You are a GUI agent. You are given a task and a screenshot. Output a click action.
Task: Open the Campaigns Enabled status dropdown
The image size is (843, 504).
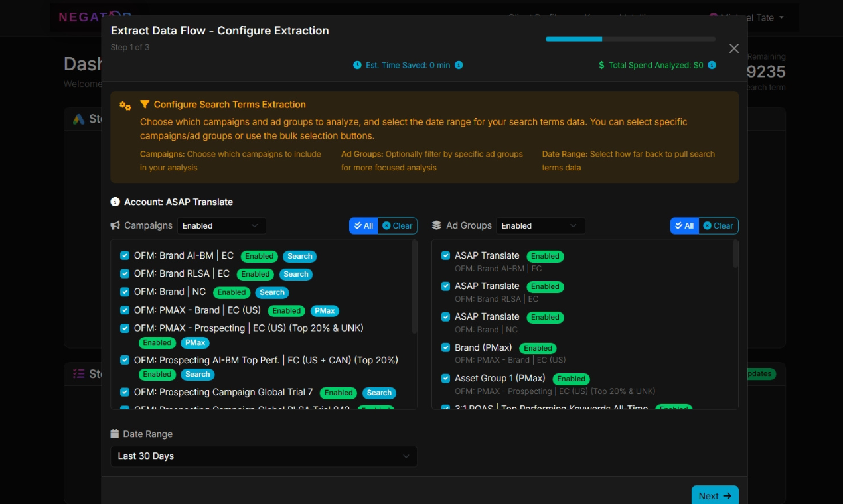click(221, 226)
